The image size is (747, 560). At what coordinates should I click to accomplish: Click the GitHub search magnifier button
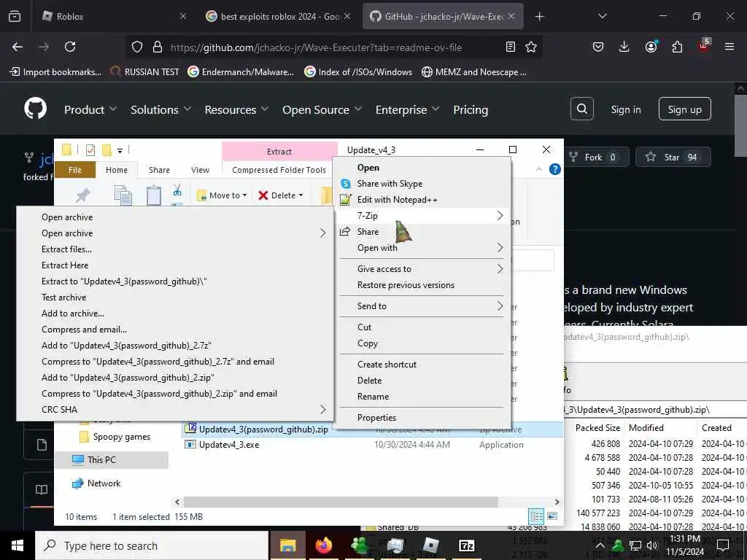click(x=581, y=109)
